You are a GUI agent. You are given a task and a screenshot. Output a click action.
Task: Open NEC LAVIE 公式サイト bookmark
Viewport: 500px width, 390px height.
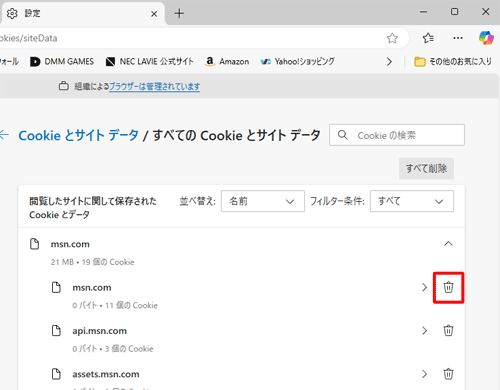coord(149,62)
